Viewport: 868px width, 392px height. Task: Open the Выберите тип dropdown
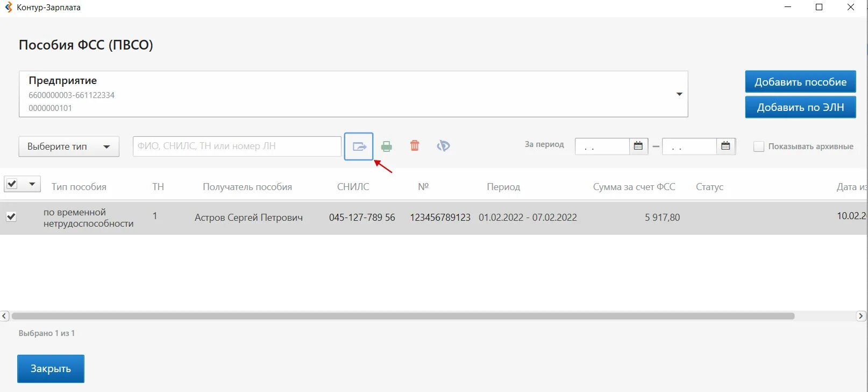(69, 146)
